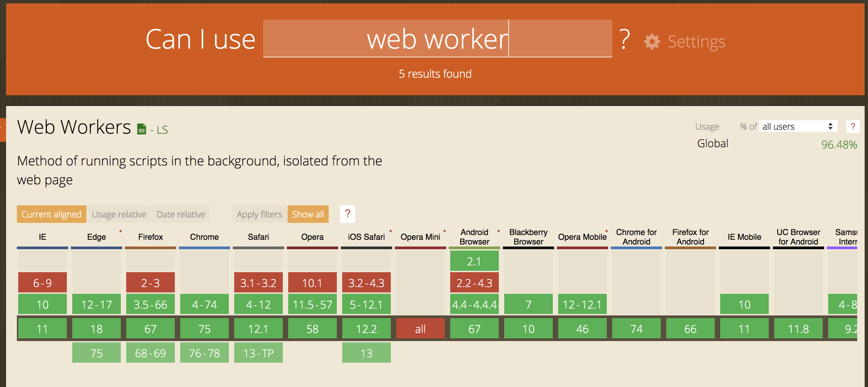Click into the web worker search field
This screenshot has width=868, height=387.
(437, 38)
